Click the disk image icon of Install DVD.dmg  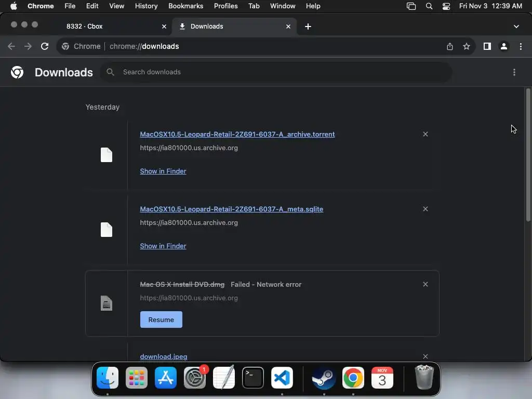click(106, 303)
